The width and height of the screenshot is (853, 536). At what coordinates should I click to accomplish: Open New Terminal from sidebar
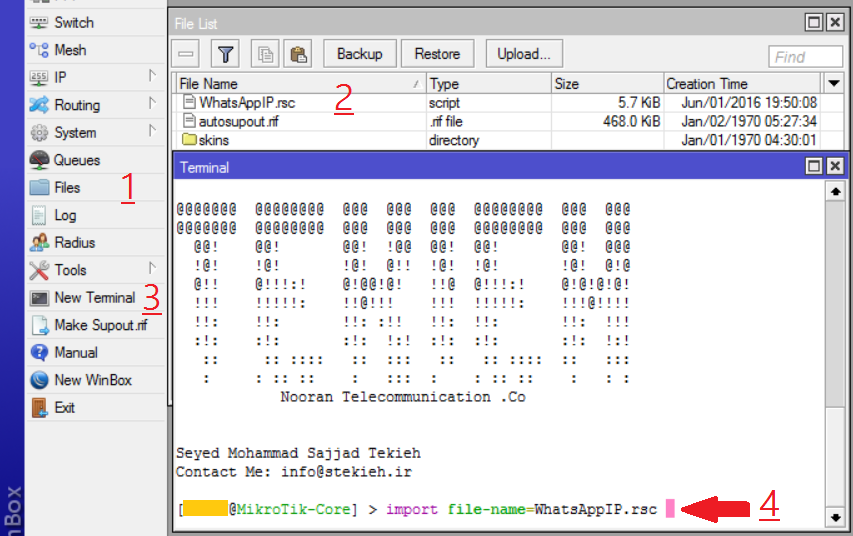click(x=95, y=298)
